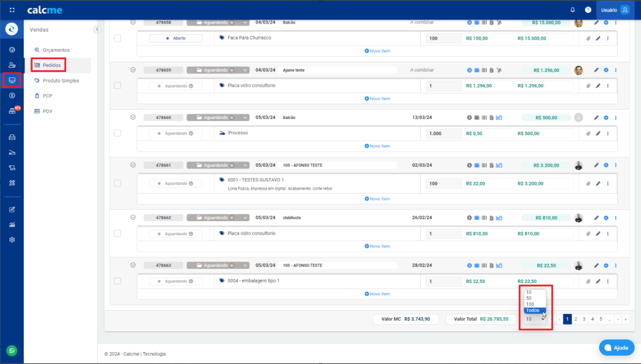Select checkbox for order 478661
Image resolution: width=641 pixels, height=364 pixels.
(118, 183)
